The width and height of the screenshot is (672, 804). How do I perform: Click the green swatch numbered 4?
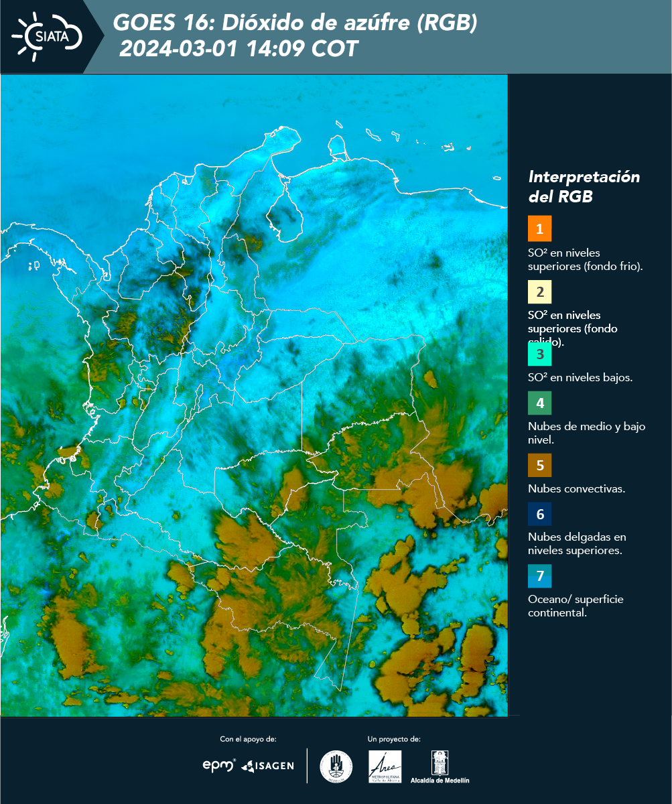539,403
